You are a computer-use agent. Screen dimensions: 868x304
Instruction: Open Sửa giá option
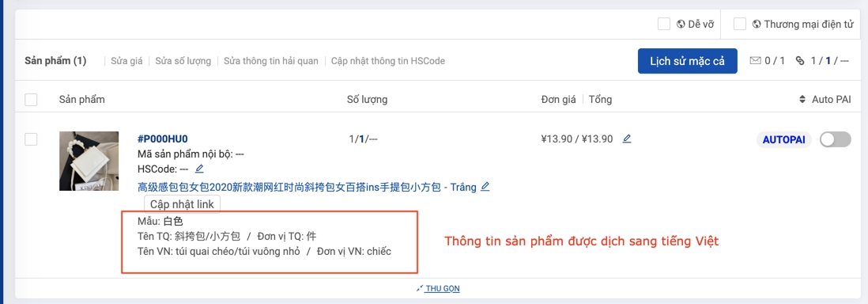click(x=126, y=61)
